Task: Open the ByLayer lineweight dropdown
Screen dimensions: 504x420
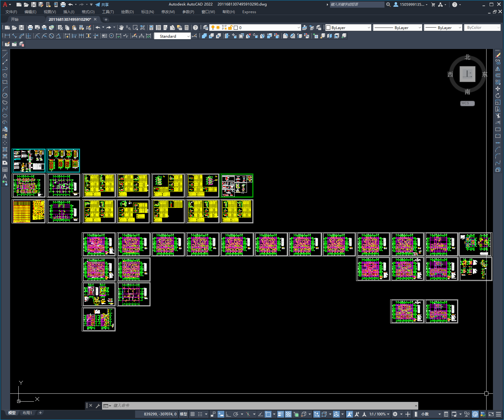Action: (x=443, y=28)
